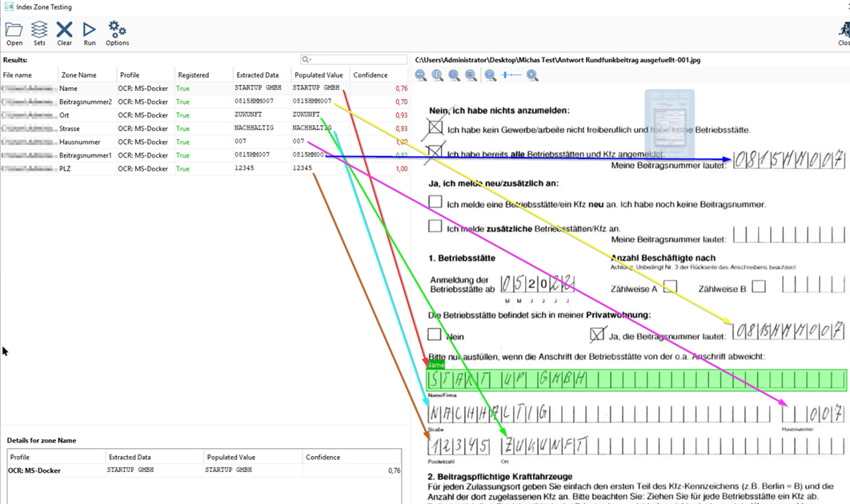Select the Beitragsnummer2 zone row
Screen dimensions: 850x504
click(85, 102)
